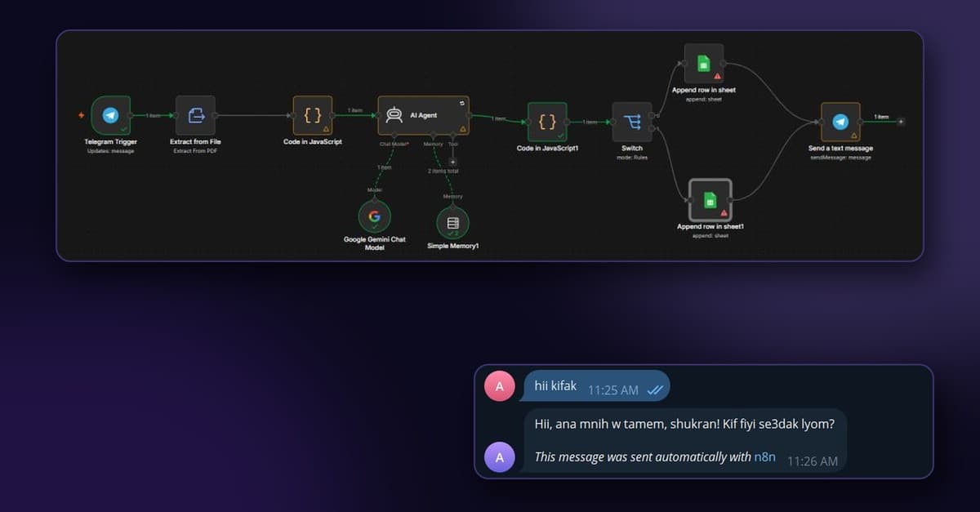Click the 'Updates: message' subtitle

(110, 151)
